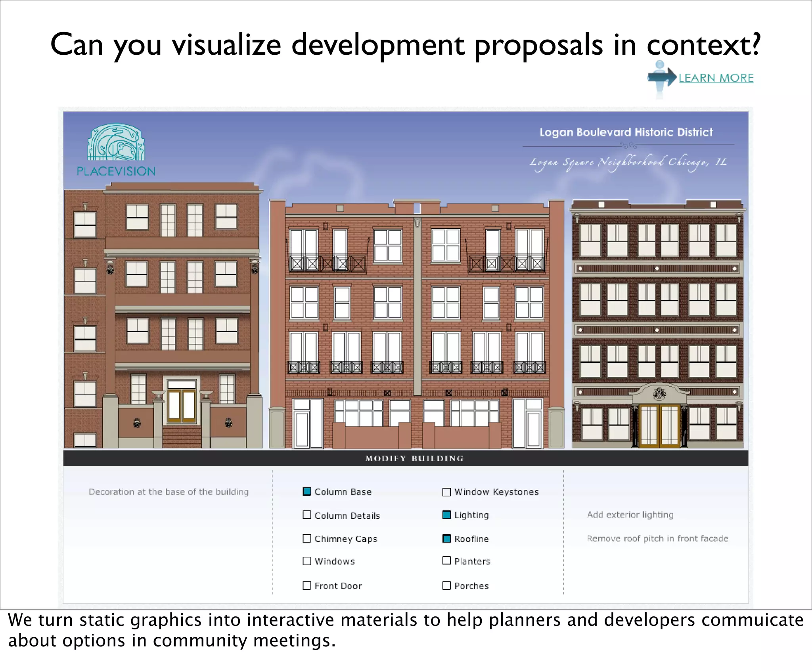Disable the Lighting checkbox
The height and width of the screenshot is (671, 812).
tap(446, 515)
